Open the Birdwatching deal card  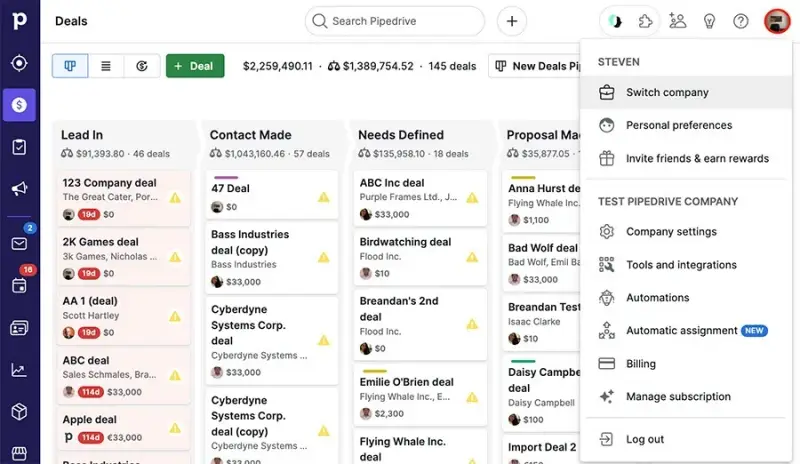pyautogui.click(x=420, y=258)
